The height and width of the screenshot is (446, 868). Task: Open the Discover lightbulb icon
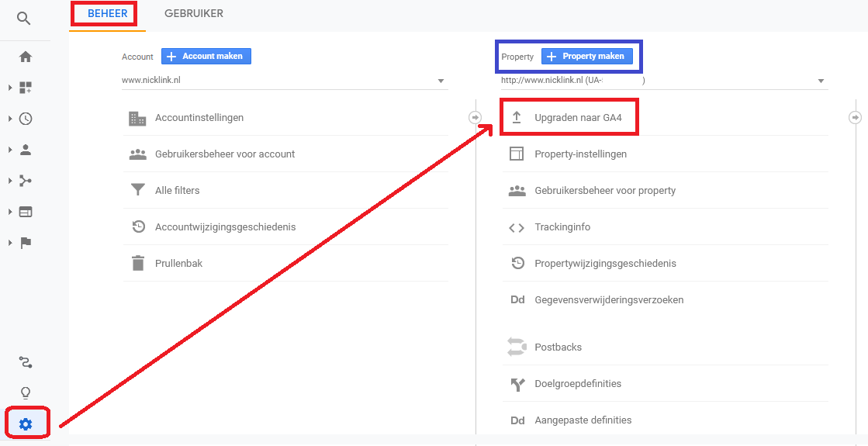pyautogui.click(x=26, y=392)
